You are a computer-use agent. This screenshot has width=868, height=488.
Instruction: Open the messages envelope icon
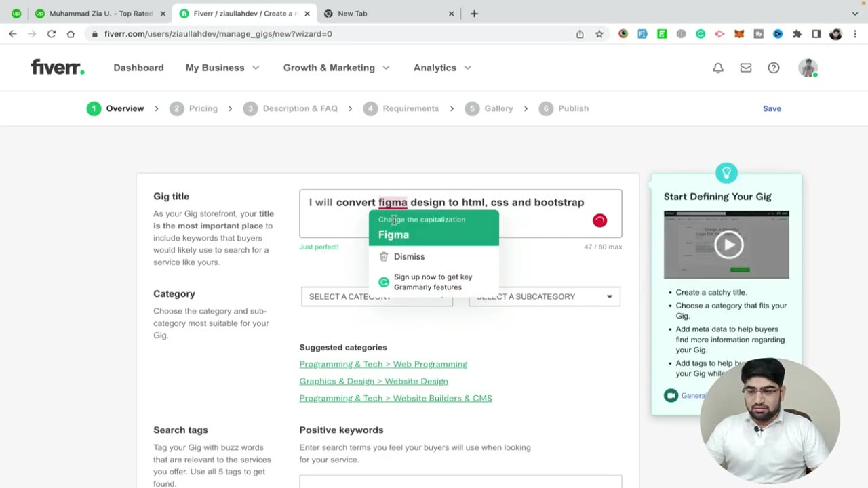(x=746, y=68)
